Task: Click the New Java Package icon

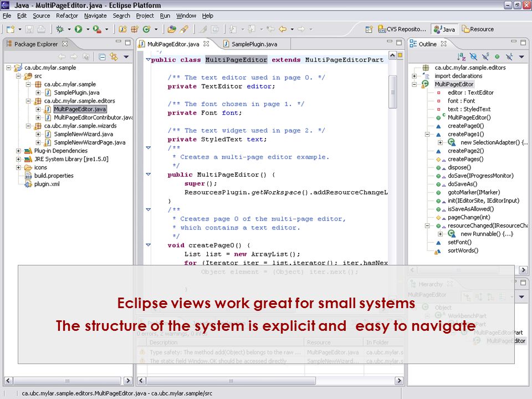Action: tap(135, 29)
